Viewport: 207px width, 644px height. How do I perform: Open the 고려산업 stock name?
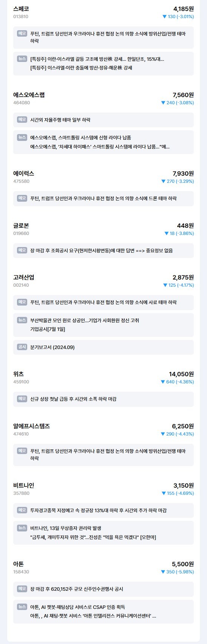(24, 277)
